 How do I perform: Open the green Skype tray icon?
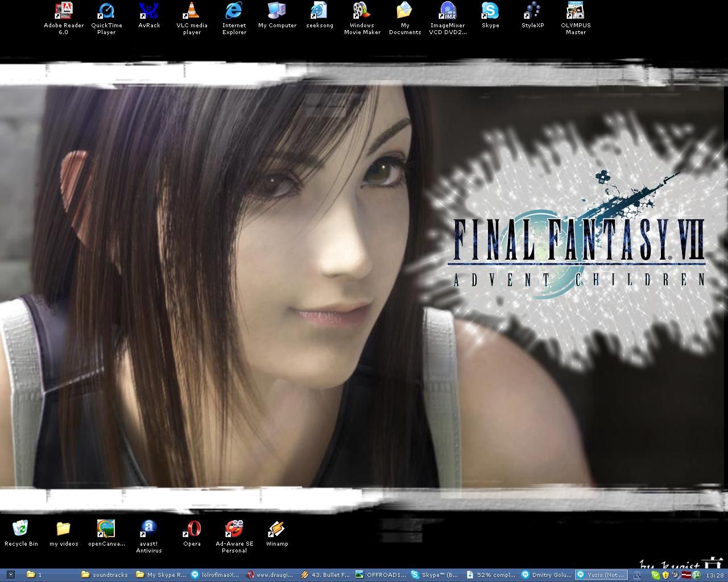(x=656, y=575)
